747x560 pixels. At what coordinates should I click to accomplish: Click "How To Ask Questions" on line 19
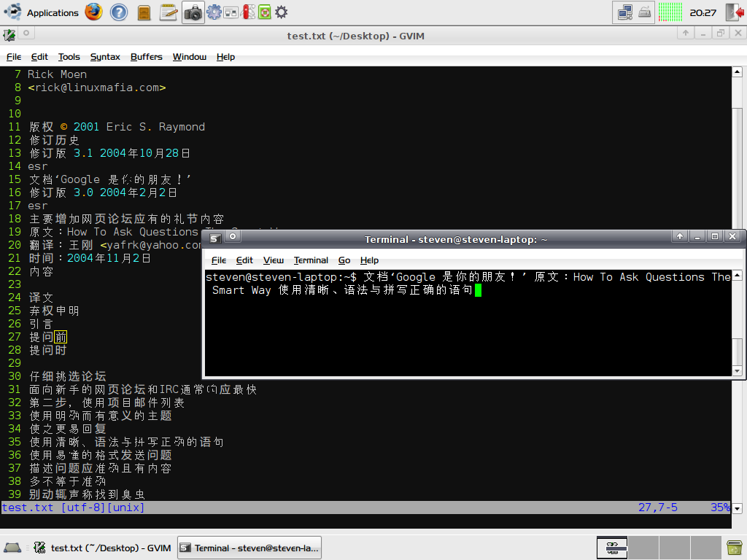133,232
